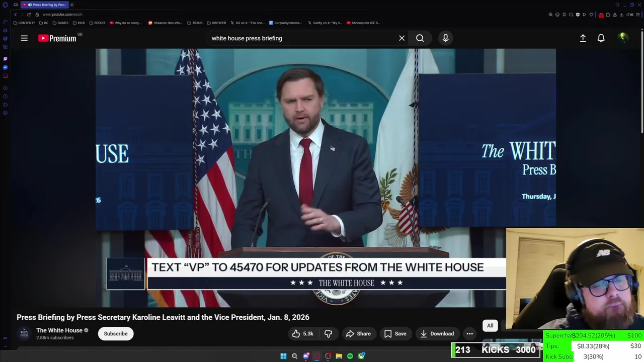The width and height of the screenshot is (644, 362).
Task: Open the BC bookmarks folder
Action: pyautogui.click(x=44, y=23)
